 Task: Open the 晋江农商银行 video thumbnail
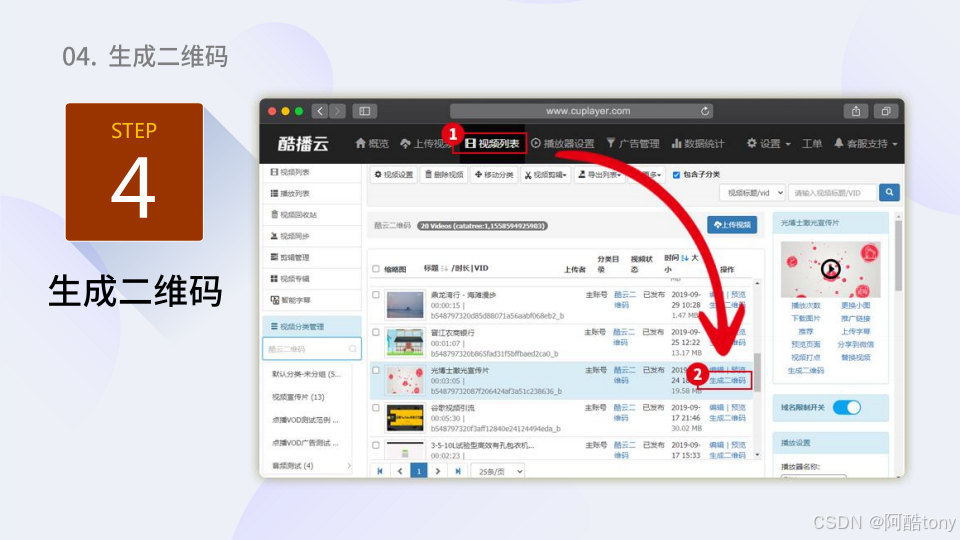(x=405, y=343)
